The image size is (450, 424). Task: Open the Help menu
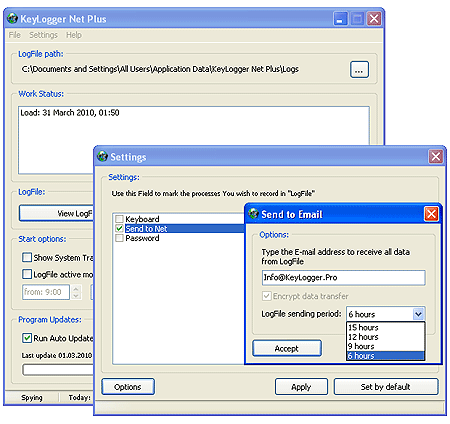74,35
